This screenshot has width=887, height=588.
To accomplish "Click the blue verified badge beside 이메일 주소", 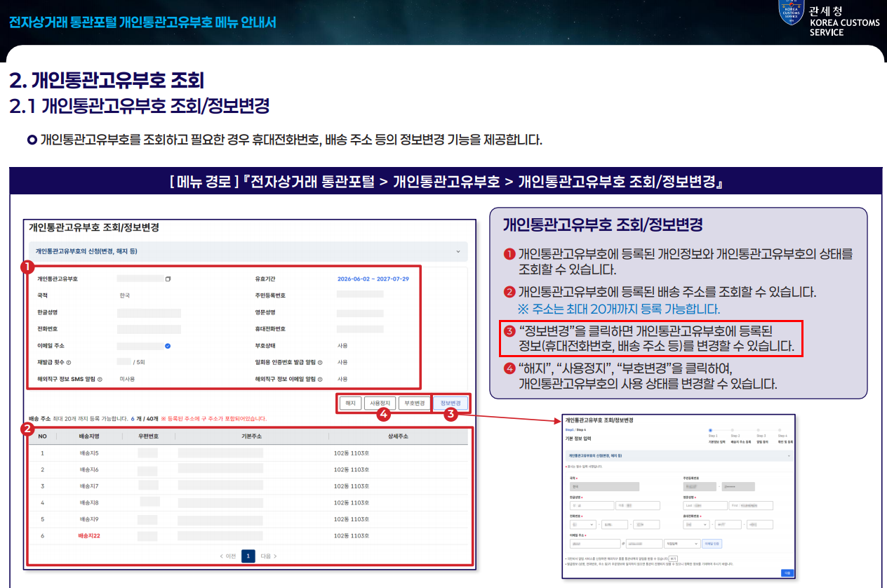I will tap(168, 346).
